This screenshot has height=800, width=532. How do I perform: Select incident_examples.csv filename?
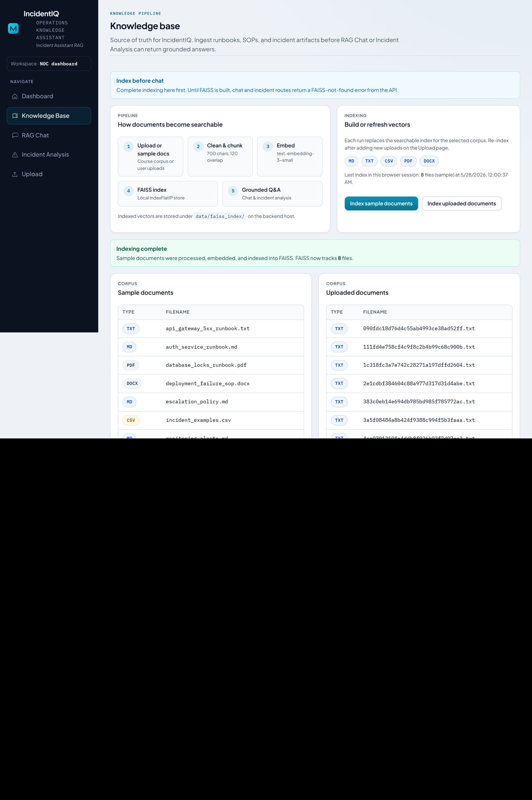tap(198, 420)
